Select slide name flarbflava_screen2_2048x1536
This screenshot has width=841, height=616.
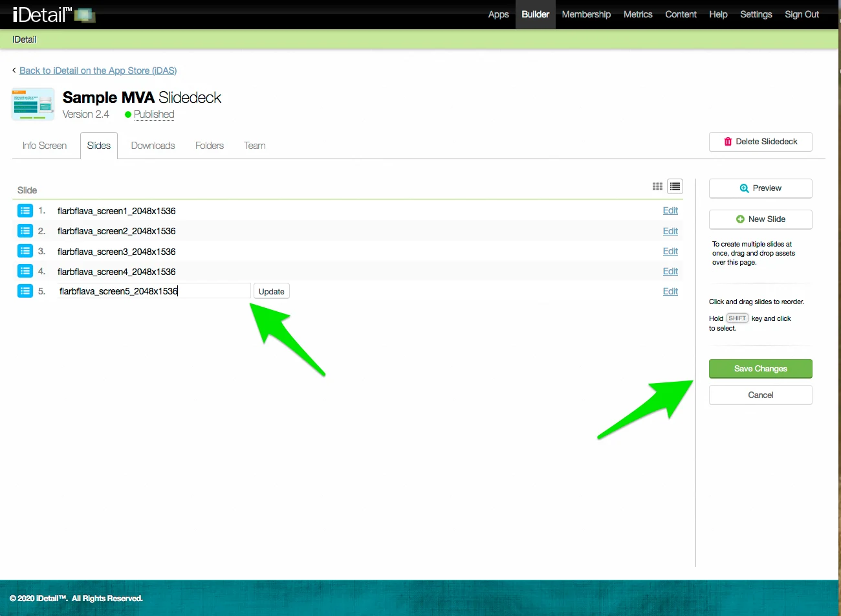tap(116, 231)
